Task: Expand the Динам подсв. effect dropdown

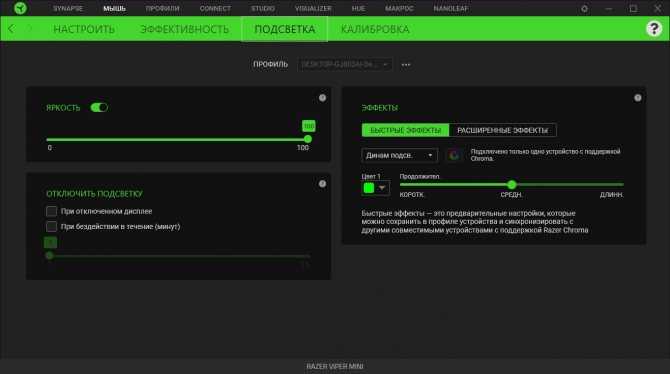Action: click(399, 155)
